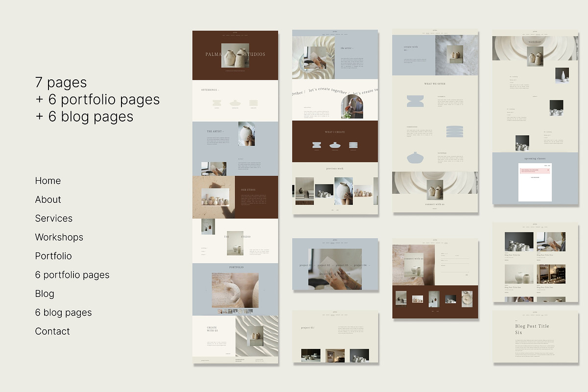Click the 'WHAT I CREATE' heading
588x392 pixels.
(335, 132)
